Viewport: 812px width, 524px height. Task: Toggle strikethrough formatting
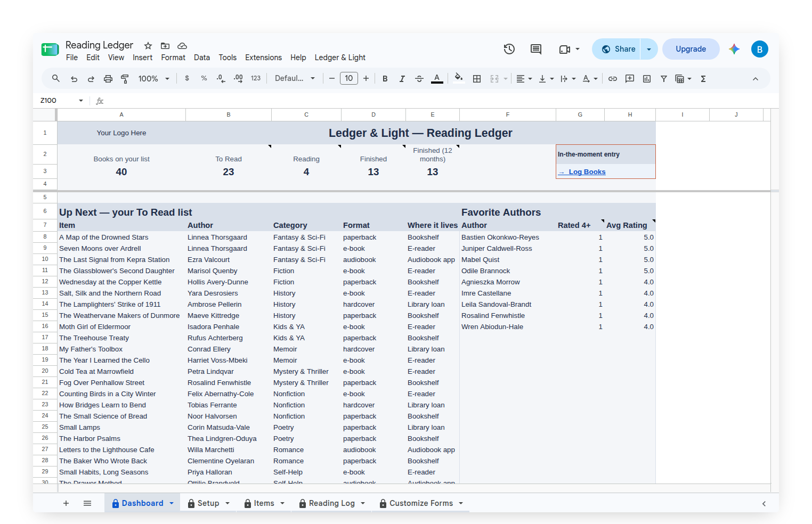(419, 79)
